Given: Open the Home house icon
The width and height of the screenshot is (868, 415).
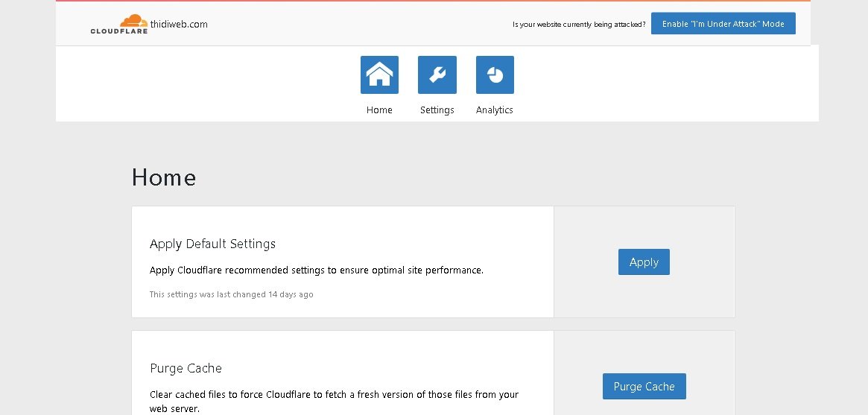Looking at the screenshot, I should coord(379,75).
